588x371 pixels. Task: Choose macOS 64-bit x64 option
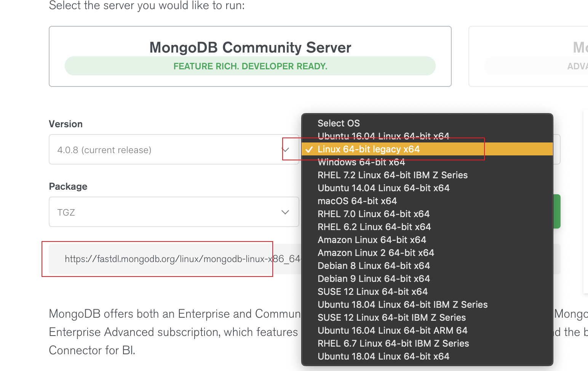[x=427, y=201]
